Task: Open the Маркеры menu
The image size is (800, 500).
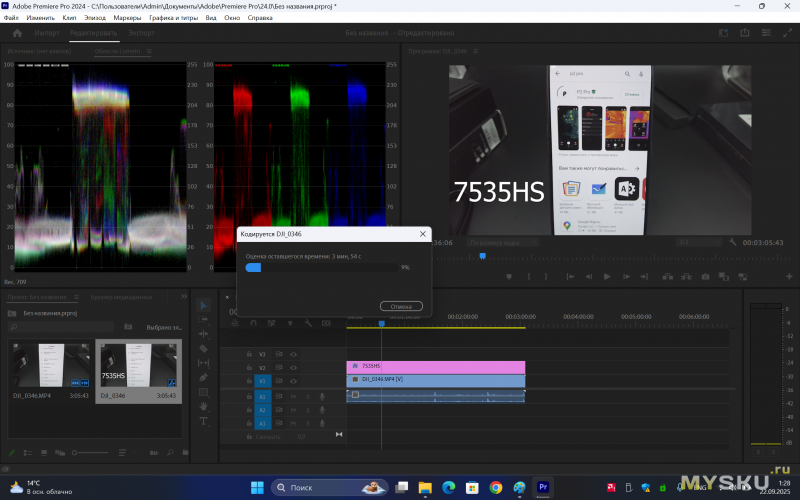Action: coord(128,17)
